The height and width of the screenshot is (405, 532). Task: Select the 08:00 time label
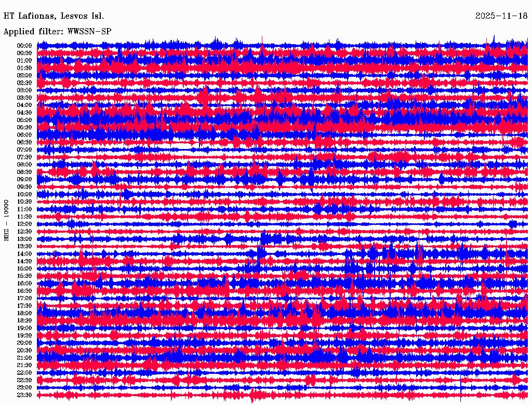point(24,165)
